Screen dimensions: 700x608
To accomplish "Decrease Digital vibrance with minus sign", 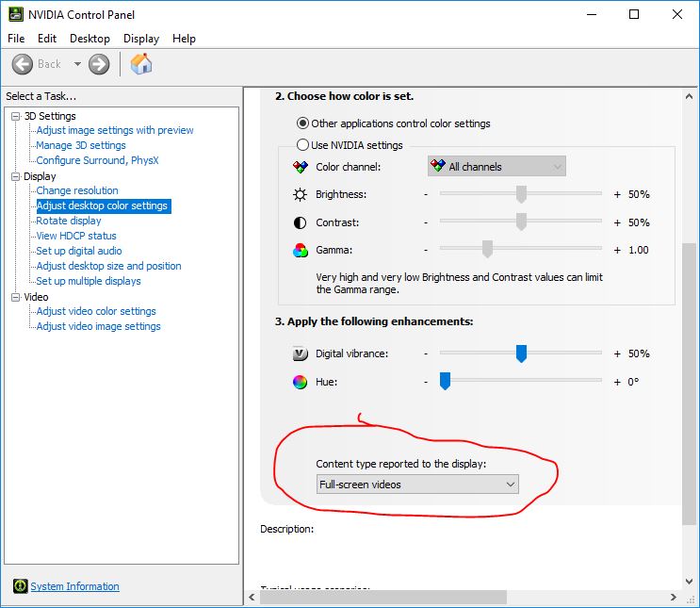I will [x=426, y=353].
